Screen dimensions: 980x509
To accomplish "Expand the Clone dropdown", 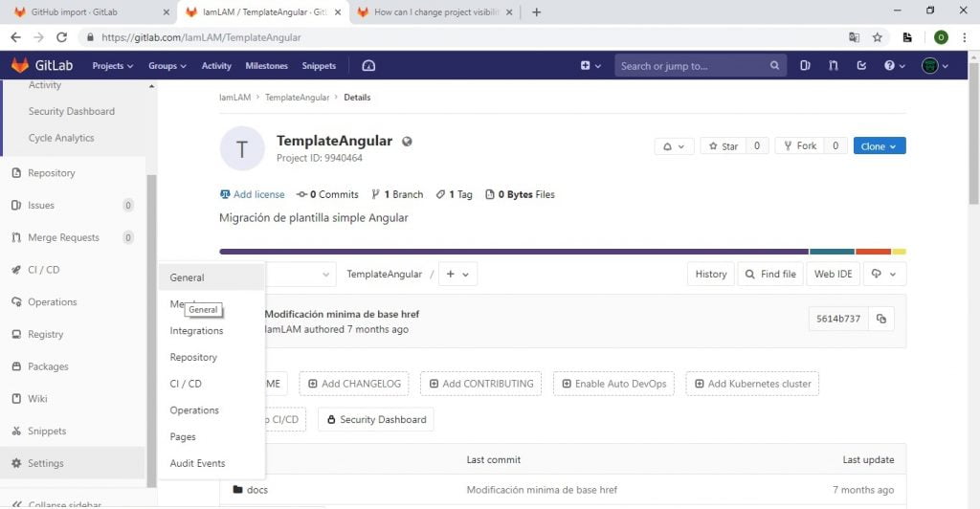I will click(x=880, y=146).
